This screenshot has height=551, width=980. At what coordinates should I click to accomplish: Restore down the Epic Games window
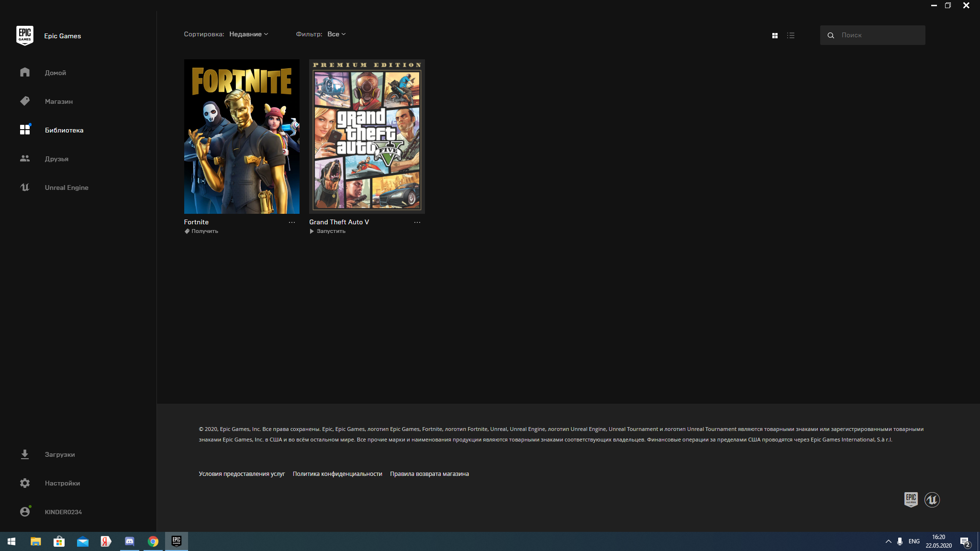pos(947,5)
